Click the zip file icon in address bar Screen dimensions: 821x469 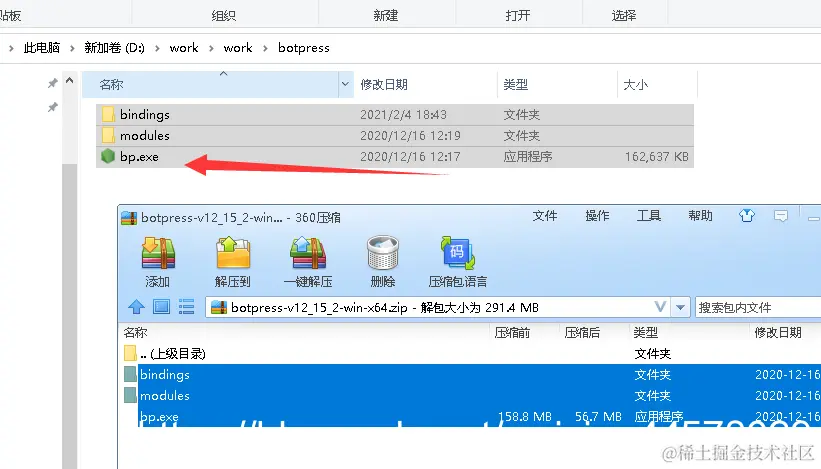pos(219,307)
